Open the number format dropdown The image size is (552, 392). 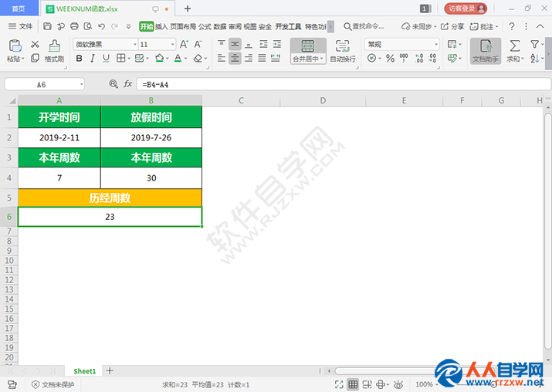click(x=436, y=44)
